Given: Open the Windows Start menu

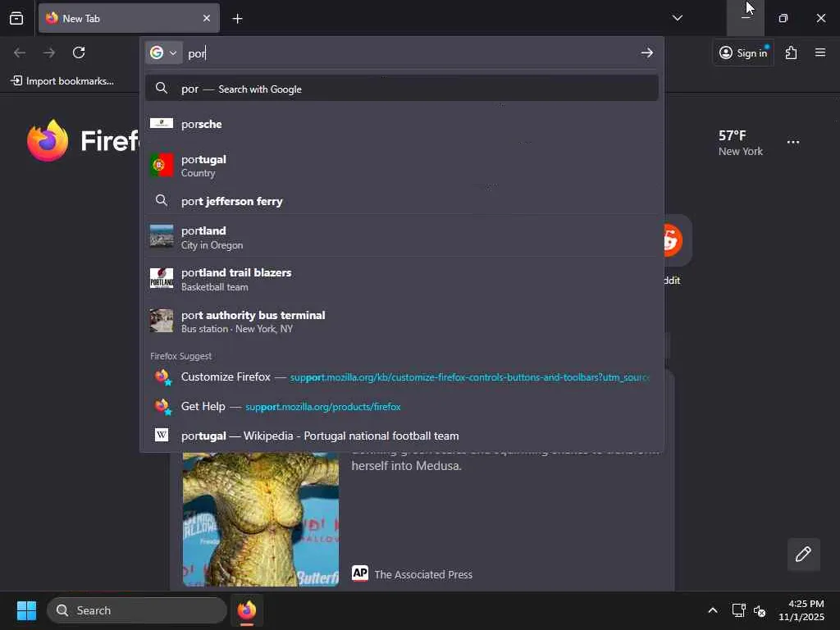Looking at the screenshot, I should 26,610.
